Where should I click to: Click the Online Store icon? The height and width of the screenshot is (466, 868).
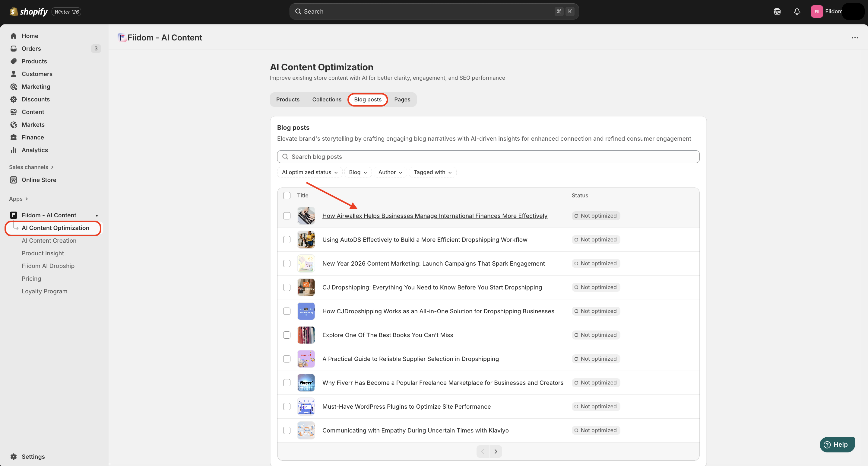pos(14,180)
